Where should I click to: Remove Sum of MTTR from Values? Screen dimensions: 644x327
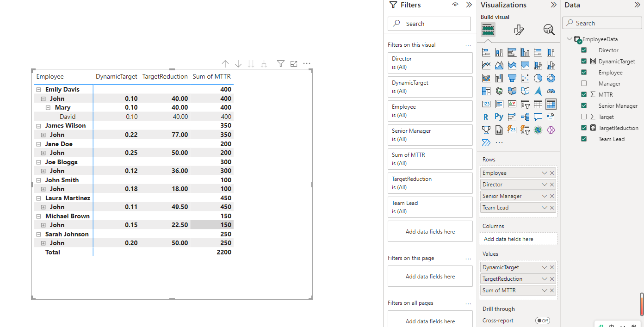click(552, 290)
